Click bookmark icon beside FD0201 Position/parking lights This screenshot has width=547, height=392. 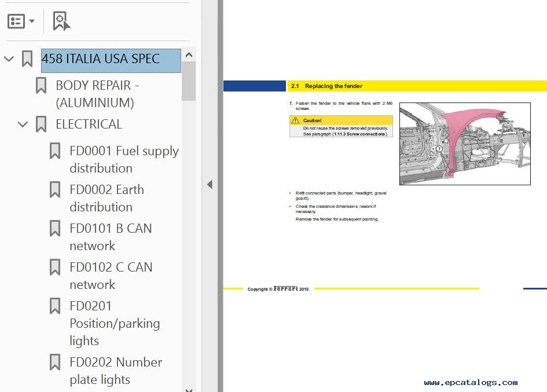pyautogui.click(x=55, y=306)
